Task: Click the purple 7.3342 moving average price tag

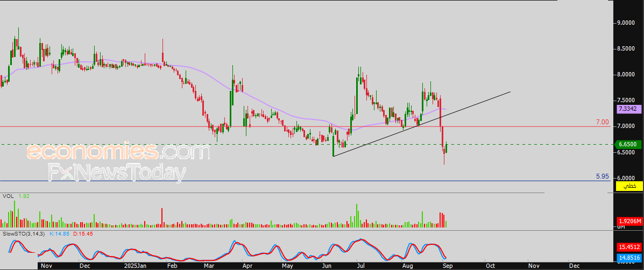Action: click(x=628, y=109)
